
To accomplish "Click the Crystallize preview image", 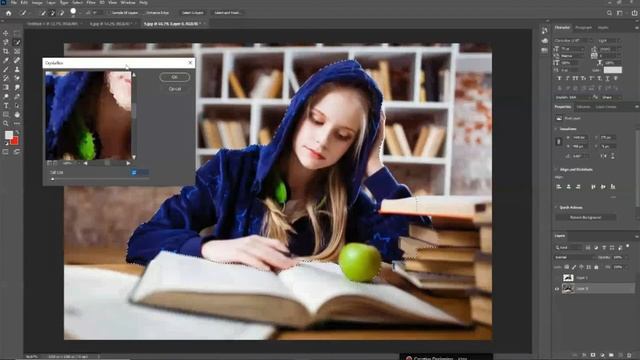I will [88, 116].
